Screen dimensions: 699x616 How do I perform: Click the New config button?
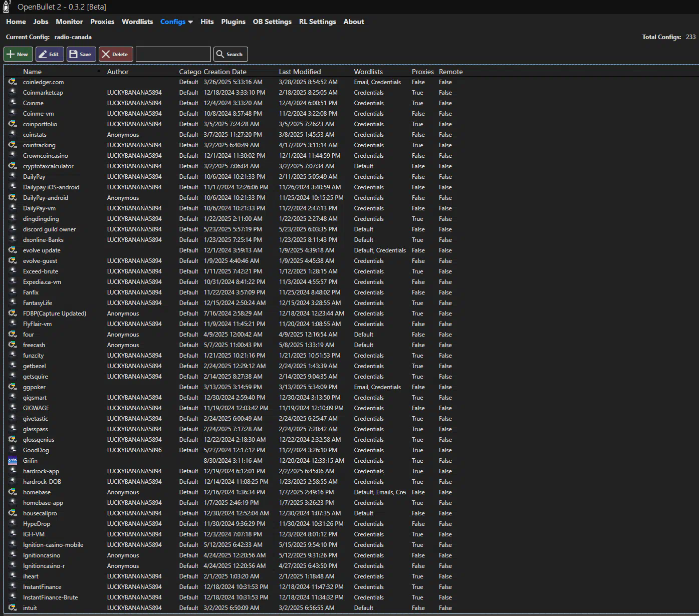click(x=18, y=54)
